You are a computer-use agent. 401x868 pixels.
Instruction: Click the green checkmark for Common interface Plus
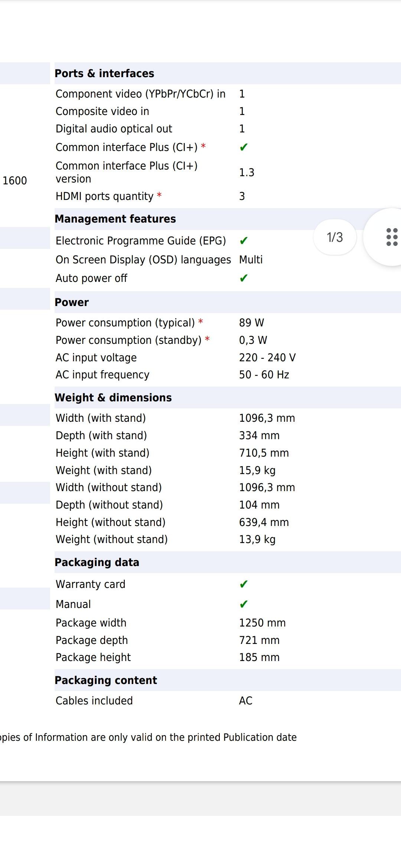(x=244, y=147)
